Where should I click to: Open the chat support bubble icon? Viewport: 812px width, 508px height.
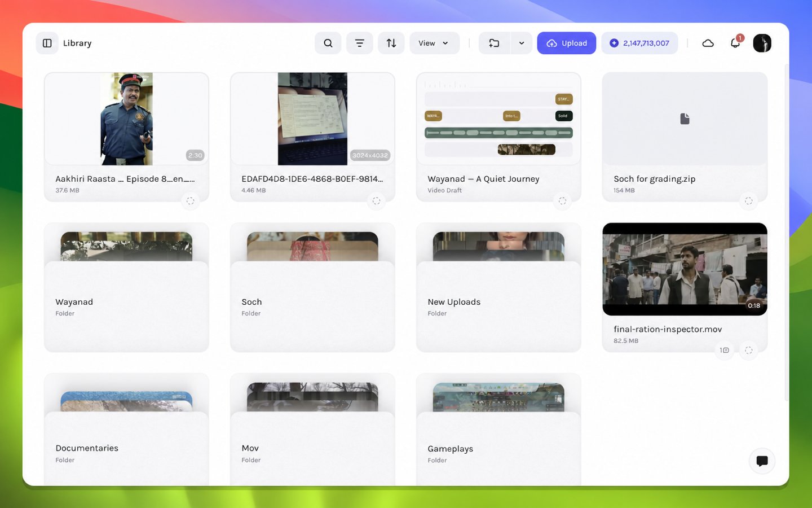tap(762, 461)
